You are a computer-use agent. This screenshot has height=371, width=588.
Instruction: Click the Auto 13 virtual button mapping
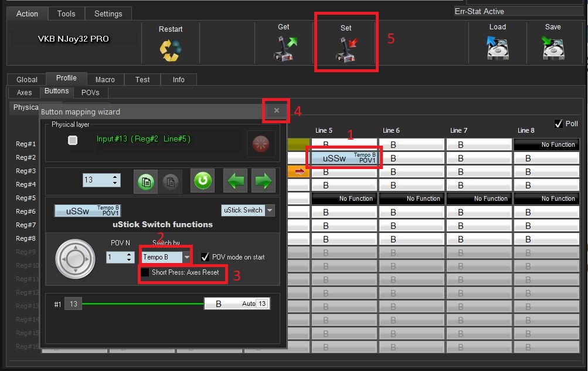coord(236,304)
